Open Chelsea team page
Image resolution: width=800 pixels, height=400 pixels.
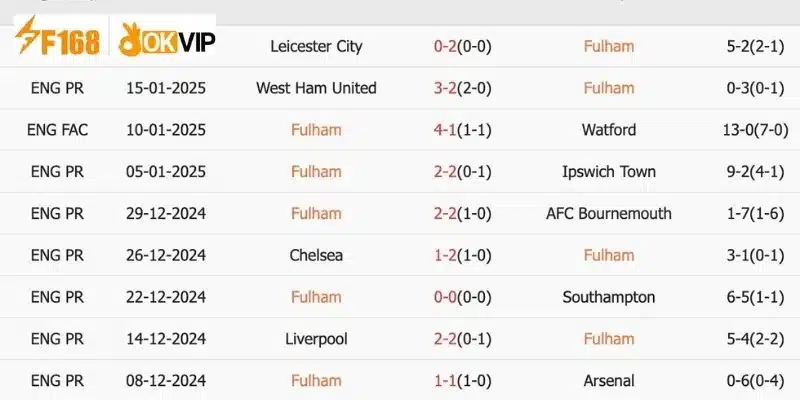[316, 256]
